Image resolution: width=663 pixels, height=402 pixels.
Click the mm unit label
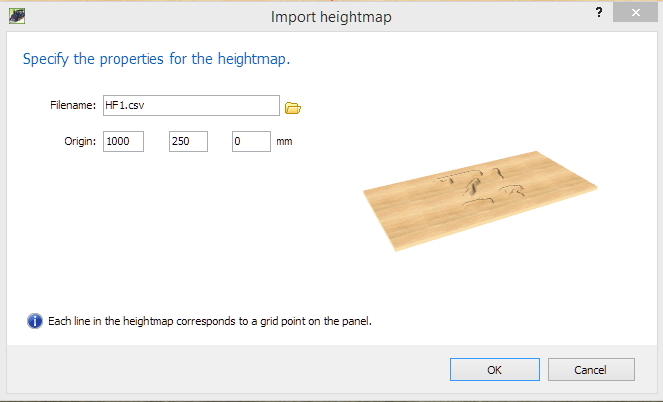(284, 141)
